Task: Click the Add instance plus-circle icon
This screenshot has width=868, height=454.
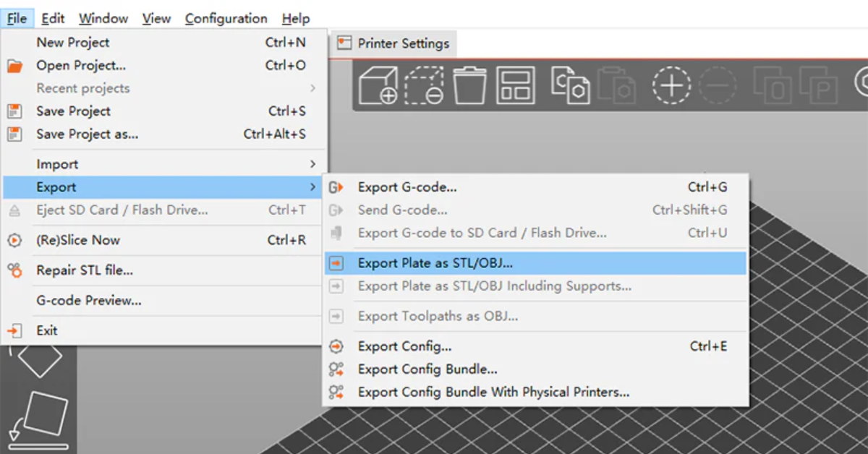Action: [672, 85]
